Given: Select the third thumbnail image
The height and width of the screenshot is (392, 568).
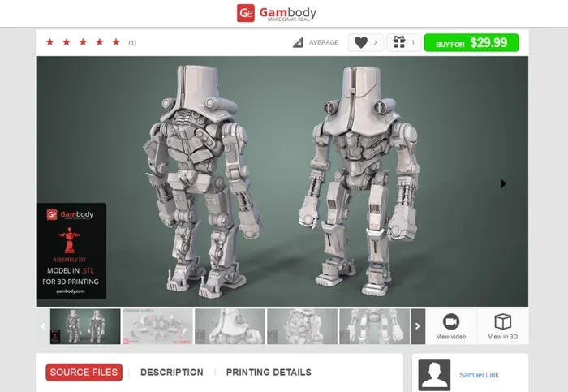Looking at the screenshot, I should coord(230,326).
